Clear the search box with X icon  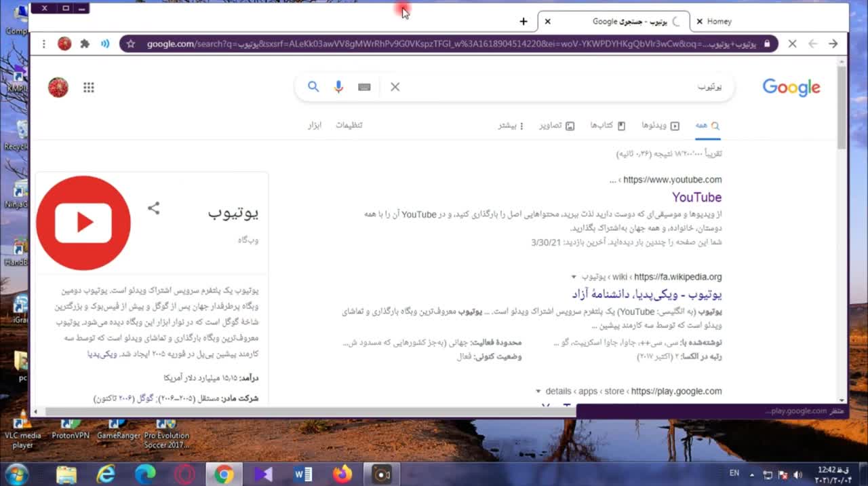click(395, 87)
